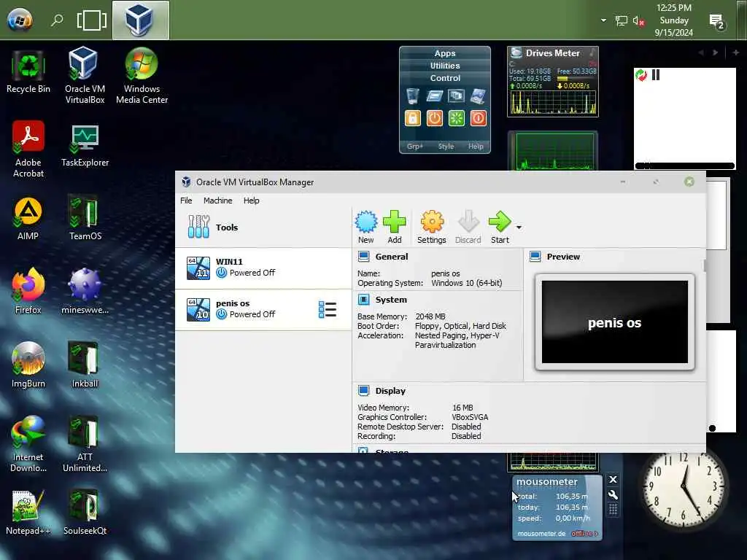Open SoulseekQt desktop icon
Image resolution: width=747 pixels, height=560 pixels.
tap(85, 513)
